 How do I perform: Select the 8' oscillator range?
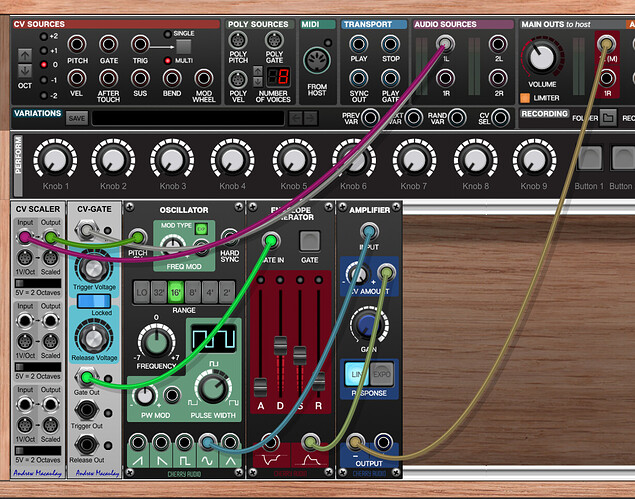pyautogui.click(x=193, y=292)
